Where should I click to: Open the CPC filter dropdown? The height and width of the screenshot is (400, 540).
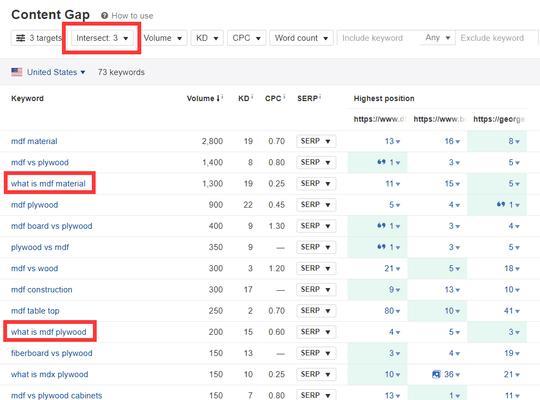pyautogui.click(x=247, y=38)
